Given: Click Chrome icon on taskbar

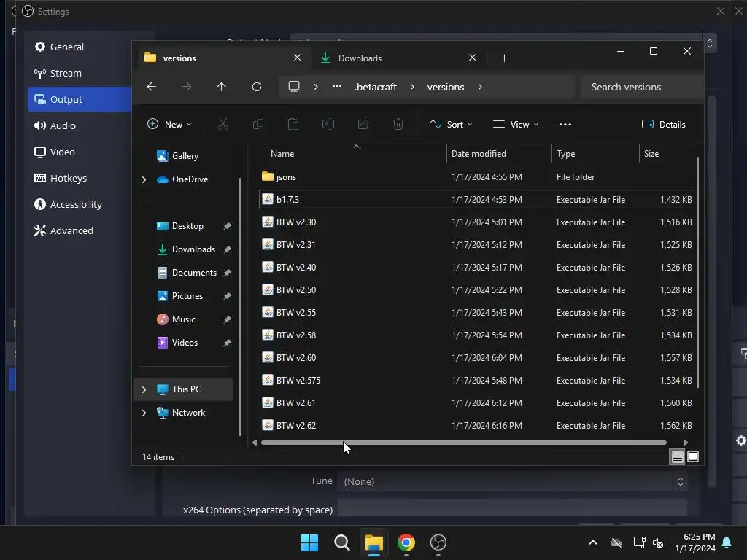Looking at the screenshot, I should pyautogui.click(x=406, y=542).
